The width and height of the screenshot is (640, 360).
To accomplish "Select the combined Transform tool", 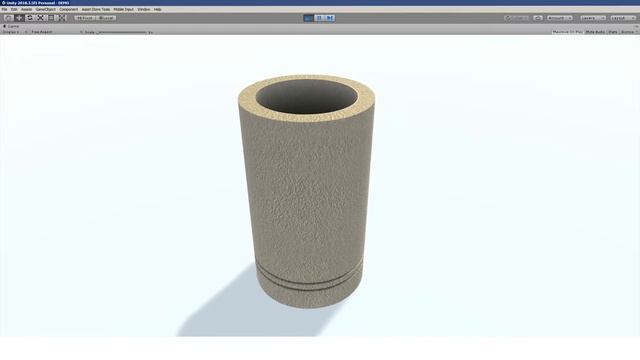I will point(62,18).
